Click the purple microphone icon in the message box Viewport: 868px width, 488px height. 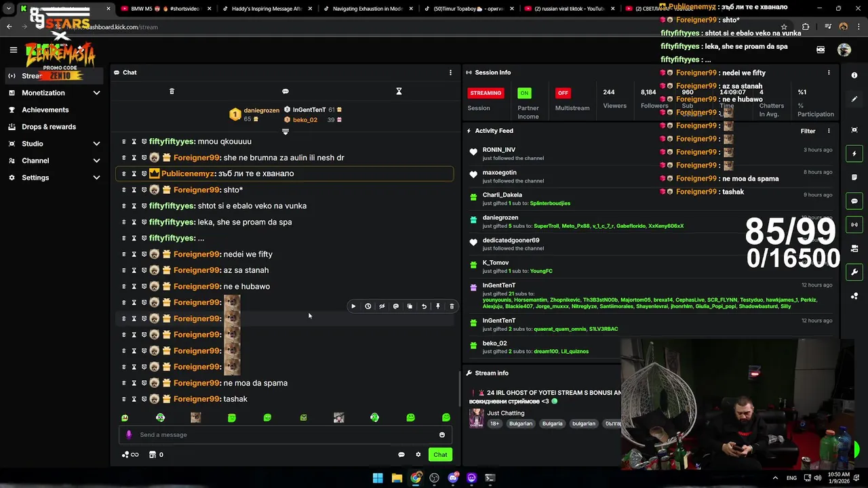[129, 435]
